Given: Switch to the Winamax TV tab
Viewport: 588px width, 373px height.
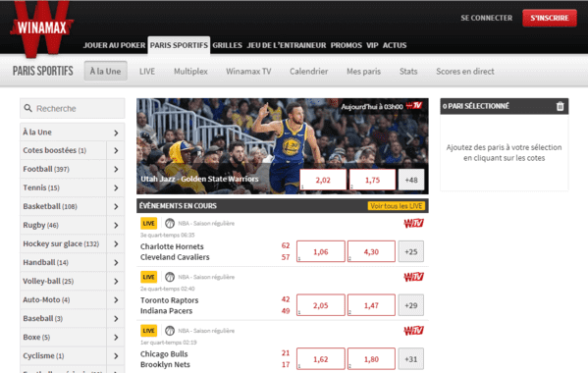Looking at the screenshot, I should click(x=248, y=72).
